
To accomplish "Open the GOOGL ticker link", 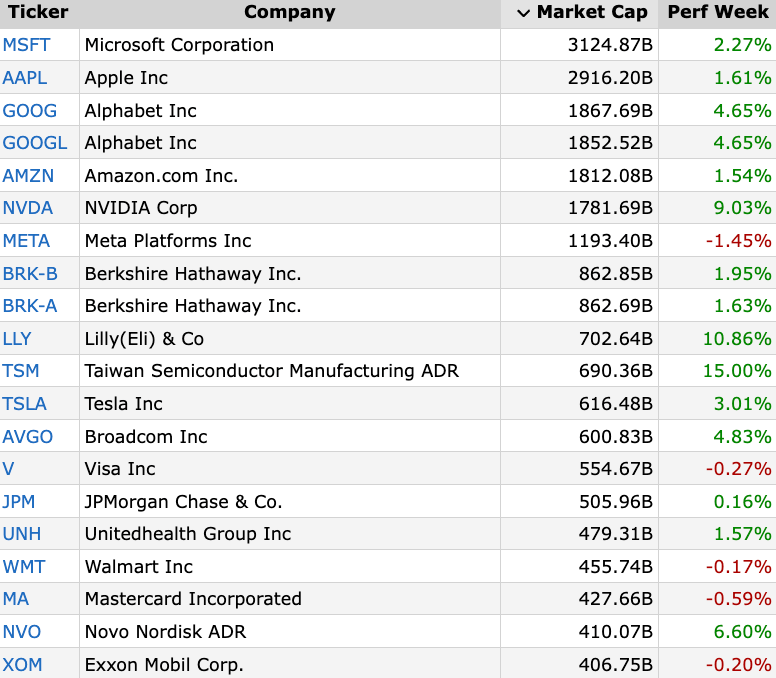I will coord(35,143).
